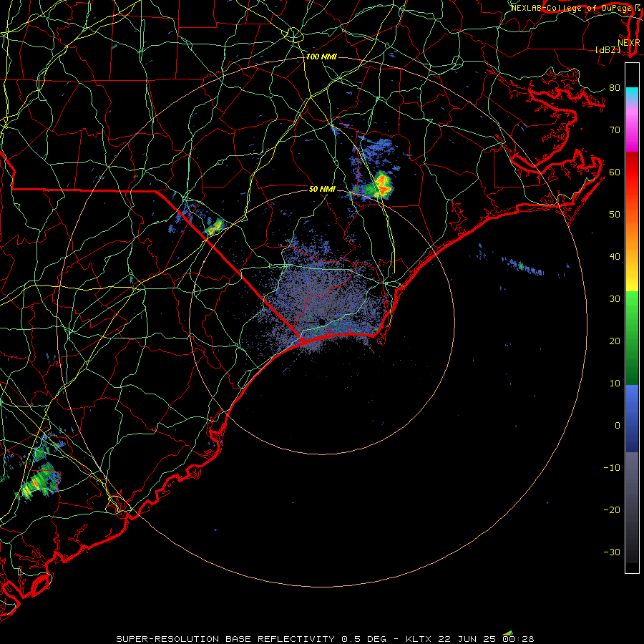Click the 20 value on dBZ scale
Image resolution: width=644 pixels, height=644 pixels.
click(615, 341)
